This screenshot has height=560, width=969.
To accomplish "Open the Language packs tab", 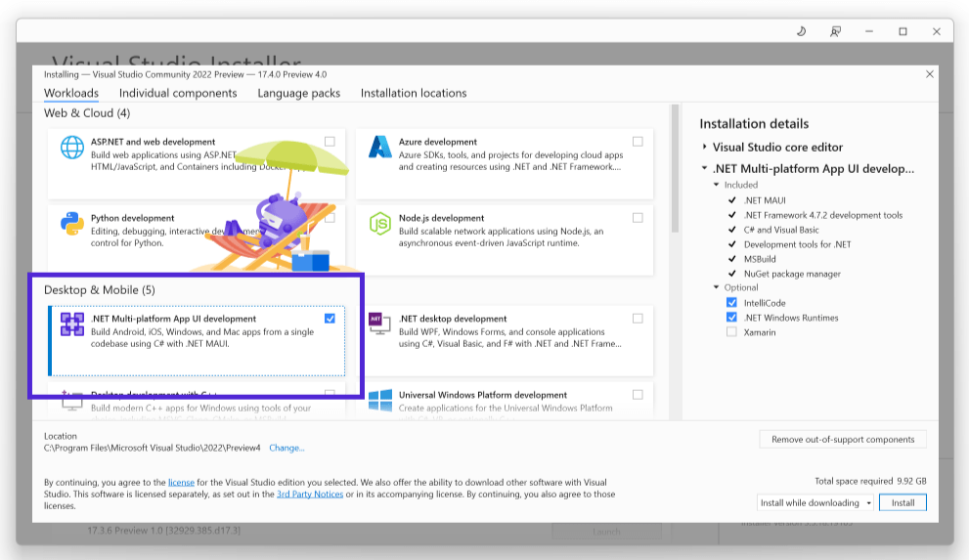I will [298, 93].
